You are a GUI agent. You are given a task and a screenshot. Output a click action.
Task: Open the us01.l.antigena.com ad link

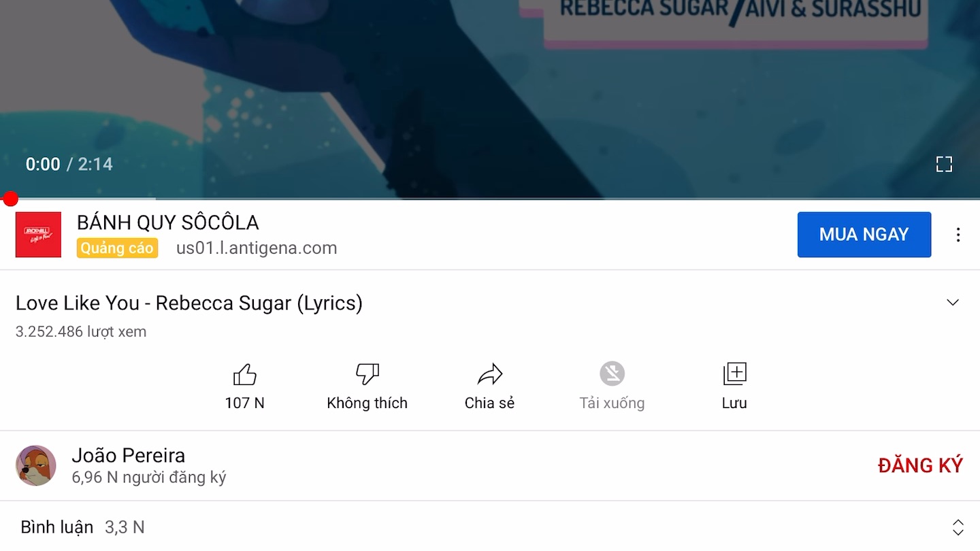[257, 248]
